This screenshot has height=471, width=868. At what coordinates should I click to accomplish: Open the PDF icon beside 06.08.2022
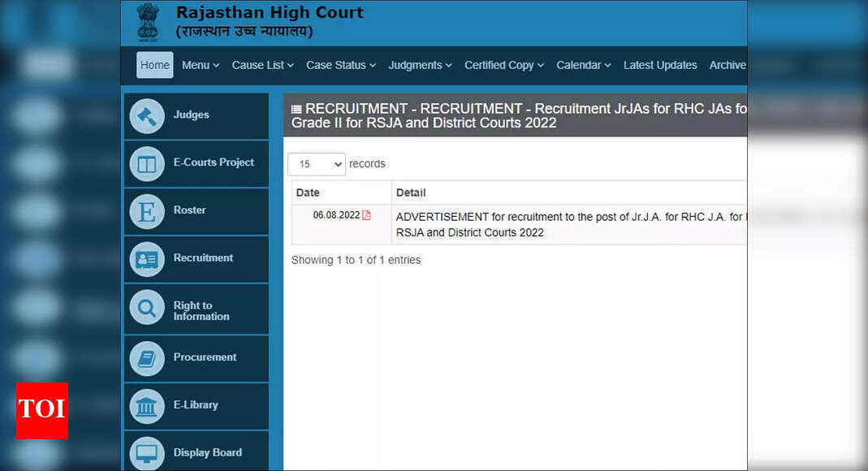coord(366,215)
